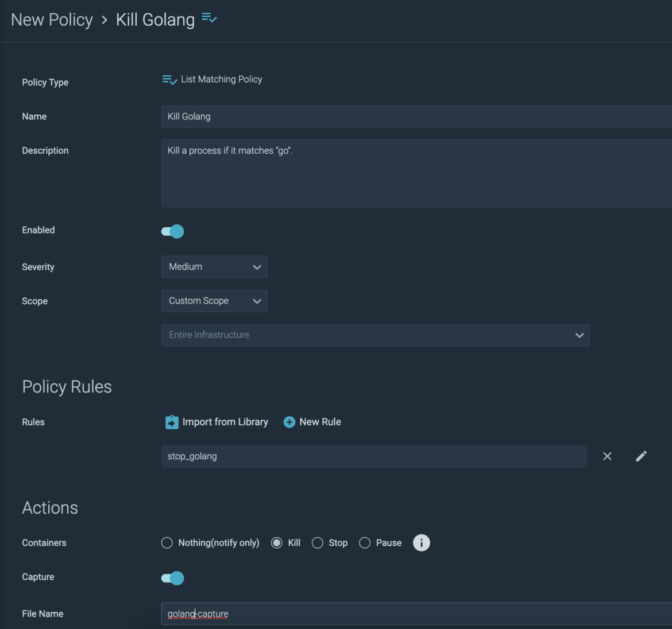The height and width of the screenshot is (629, 672).
Task: Edit the stop_golang rule with pencil icon
Action: tap(641, 456)
